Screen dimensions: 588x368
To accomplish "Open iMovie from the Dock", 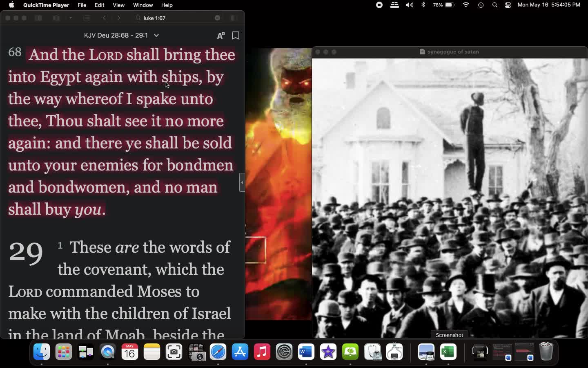I will point(328,352).
